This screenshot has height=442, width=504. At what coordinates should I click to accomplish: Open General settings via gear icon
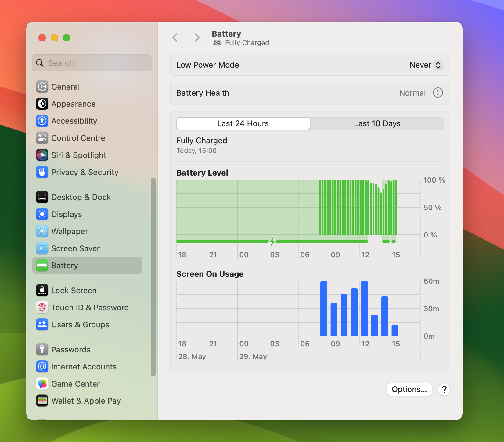pyautogui.click(x=42, y=87)
